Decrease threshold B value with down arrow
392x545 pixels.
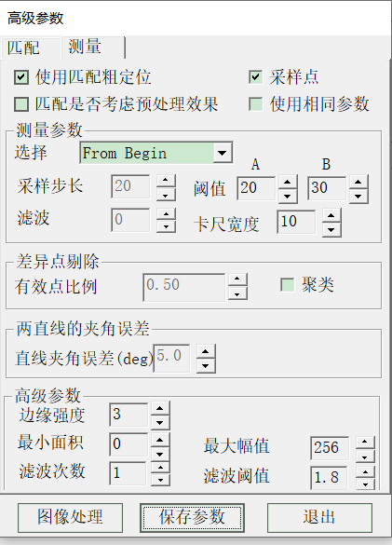[358, 196]
